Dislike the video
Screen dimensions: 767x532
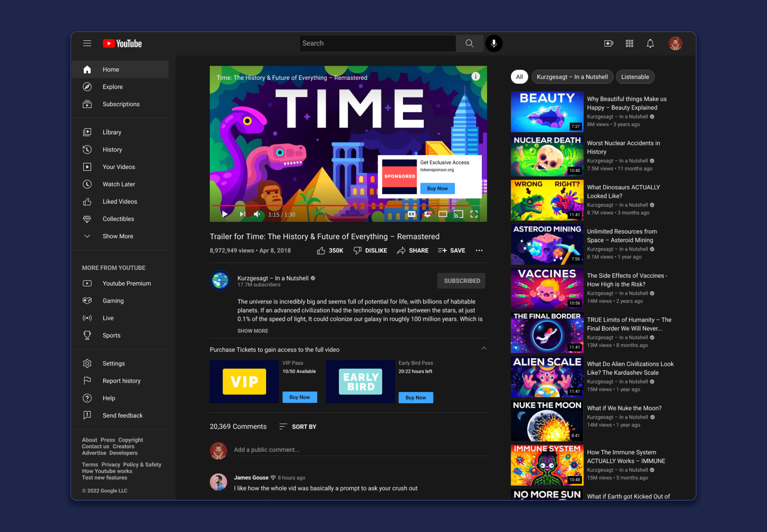click(x=370, y=251)
